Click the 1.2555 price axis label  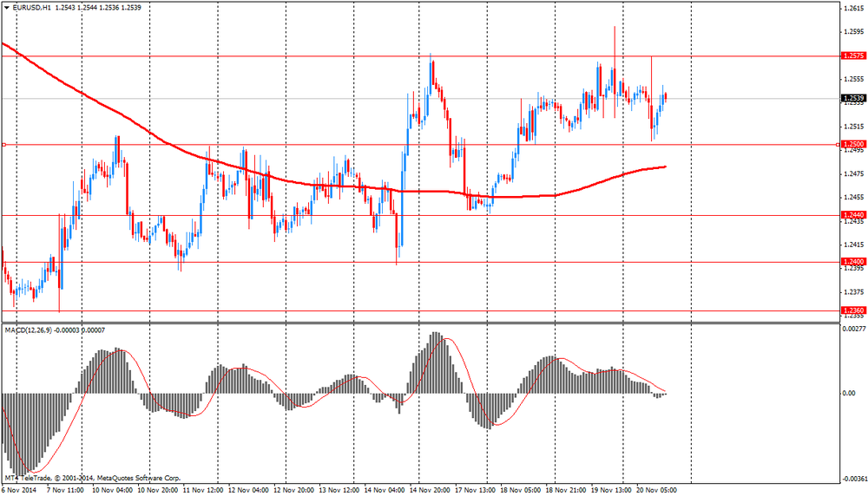[853, 79]
